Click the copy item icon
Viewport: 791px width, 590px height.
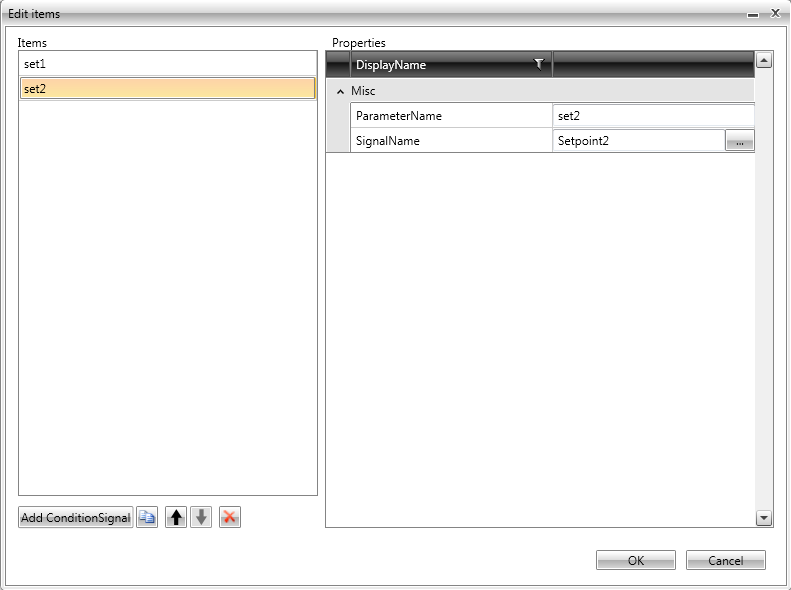pyautogui.click(x=147, y=517)
